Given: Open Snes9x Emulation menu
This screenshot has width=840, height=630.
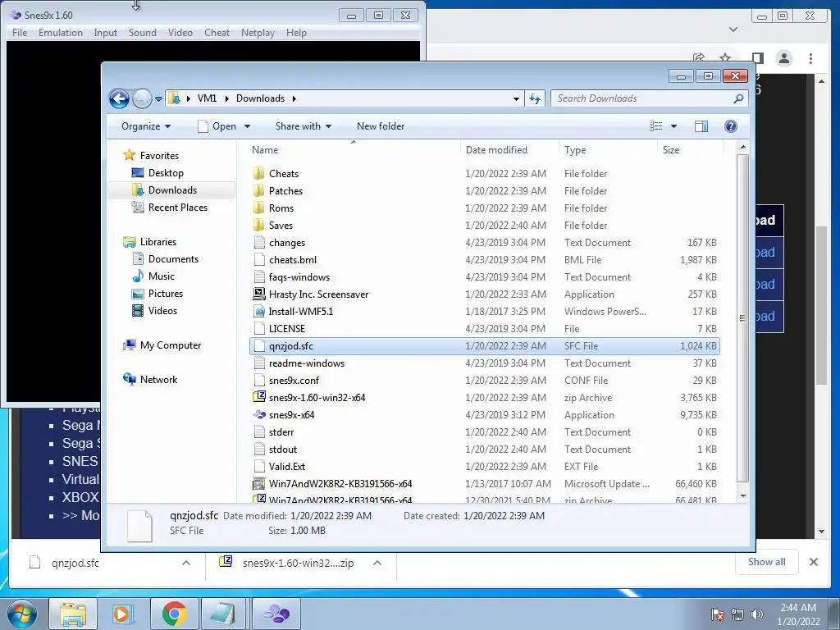Looking at the screenshot, I should point(61,33).
